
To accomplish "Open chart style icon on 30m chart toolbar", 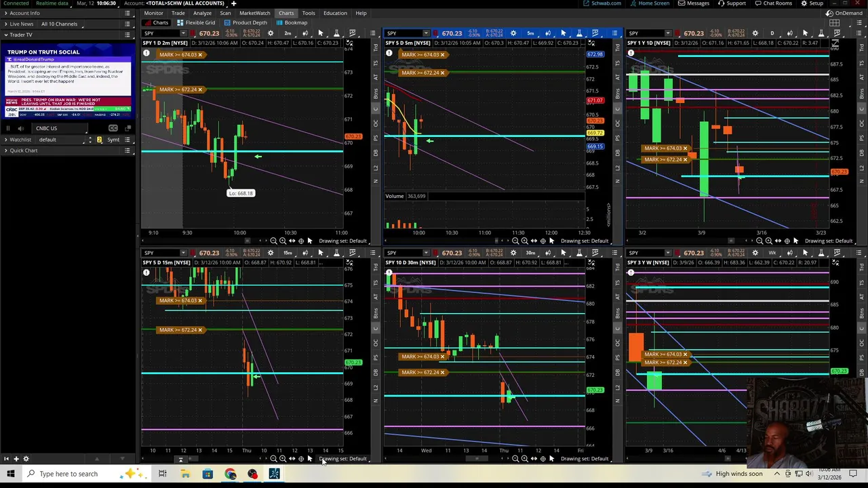I will click(547, 253).
